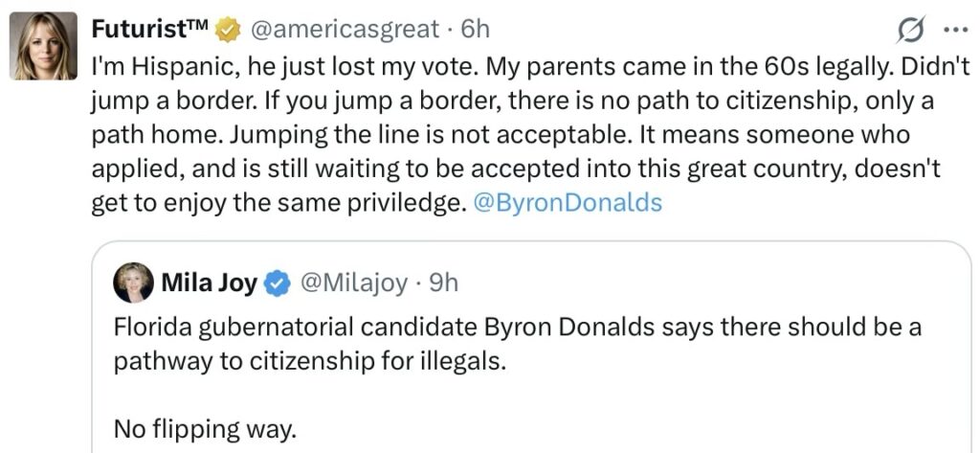Open Mila Joy's small avatar picture

(133, 283)
